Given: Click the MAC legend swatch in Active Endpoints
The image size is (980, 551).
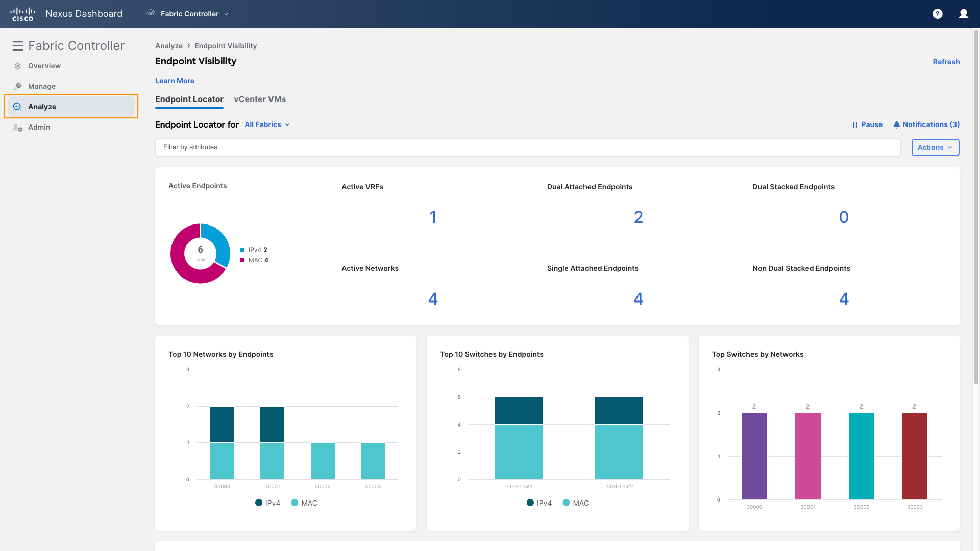Looking at the screenshot, I should [242, 260].
